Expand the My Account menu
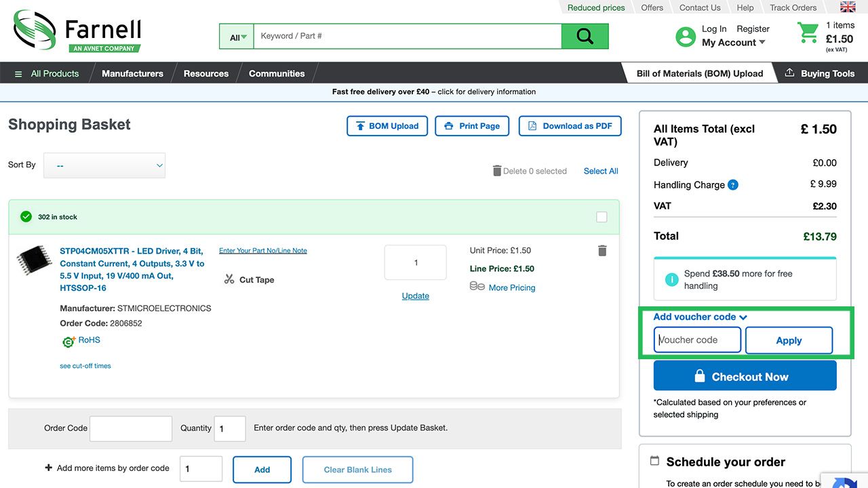This screenshot has width=868, height=488. (x=734, y=42)
